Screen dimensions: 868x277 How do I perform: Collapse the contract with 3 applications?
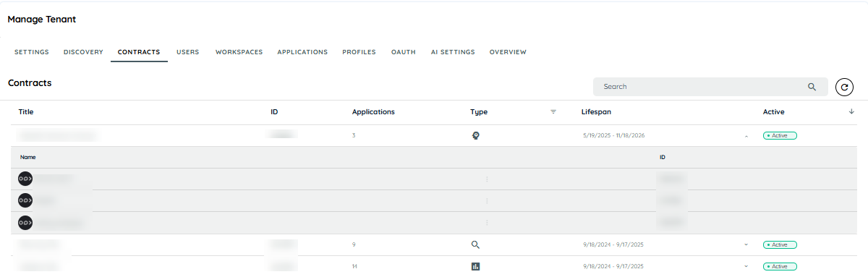(x=746, y=136)
